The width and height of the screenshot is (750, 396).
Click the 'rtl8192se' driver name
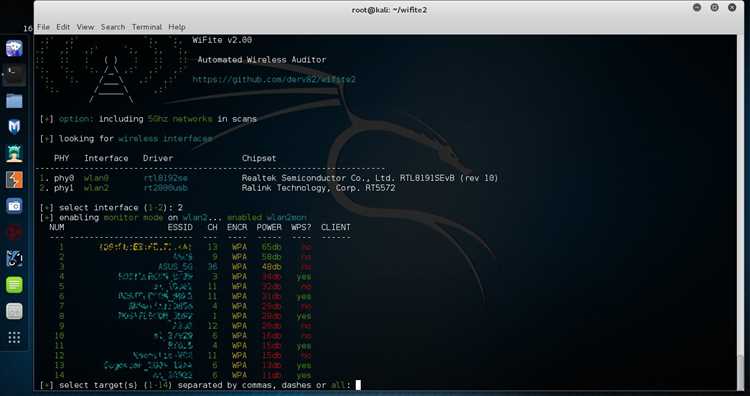[165, 178]
